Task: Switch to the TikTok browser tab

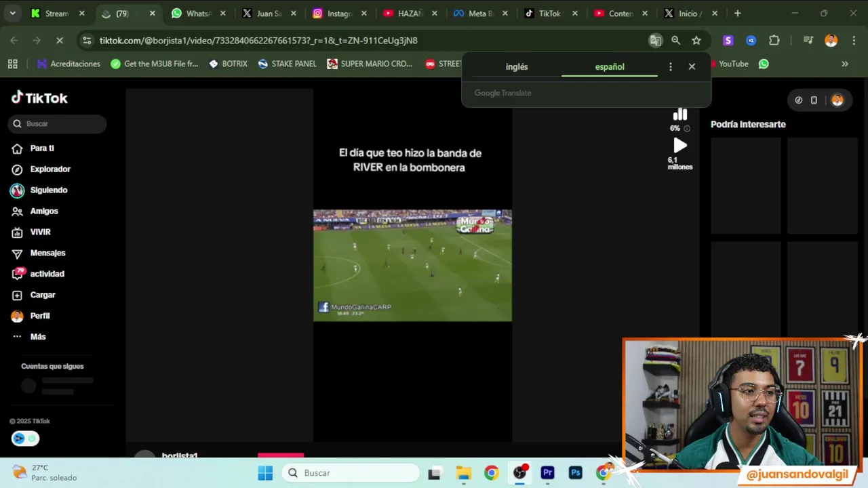Action: point(549,14)
